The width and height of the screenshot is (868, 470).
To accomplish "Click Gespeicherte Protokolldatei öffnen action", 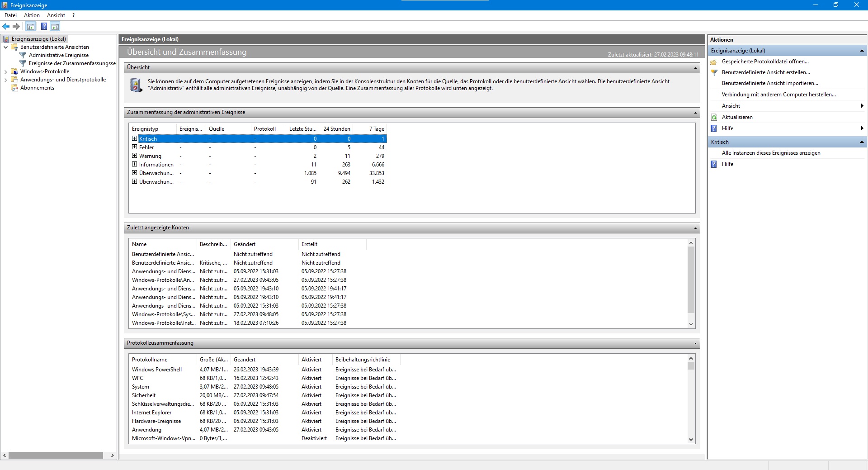I will point(765,62).
